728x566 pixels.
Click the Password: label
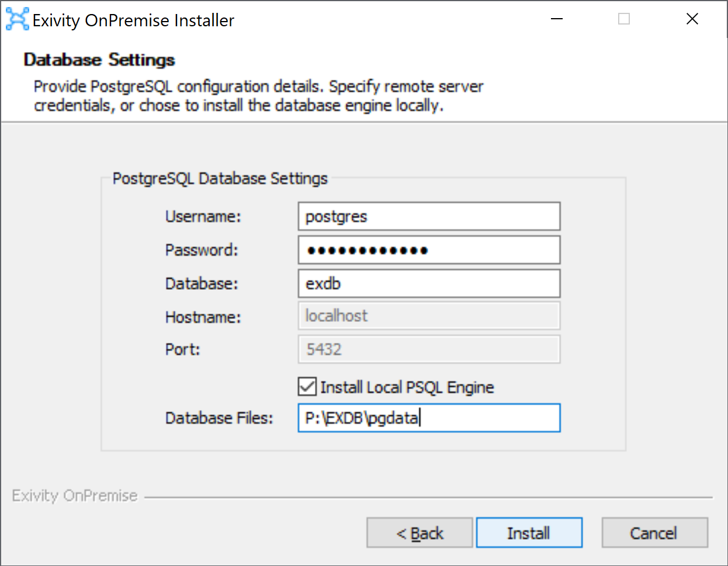tap(202, 250)
